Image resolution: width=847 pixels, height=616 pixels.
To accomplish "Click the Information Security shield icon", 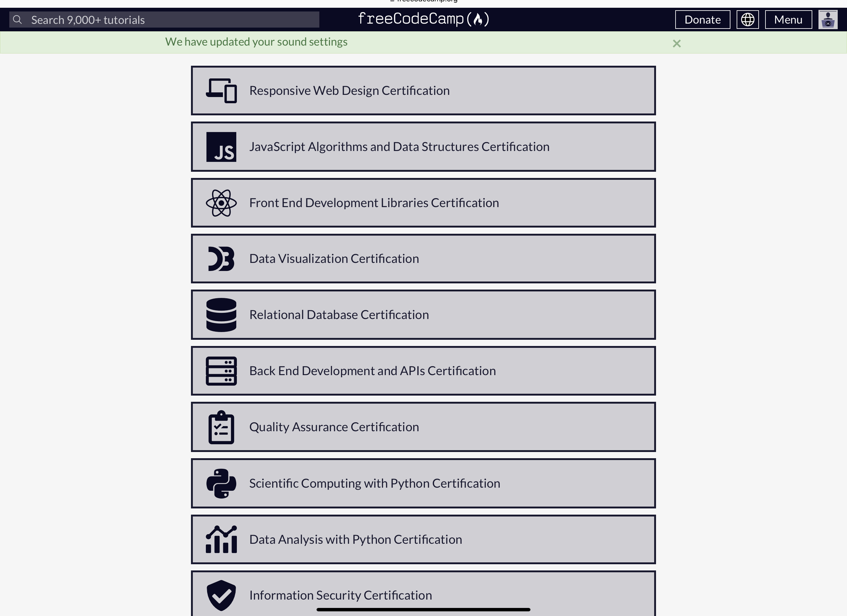I will click(221, 595).
